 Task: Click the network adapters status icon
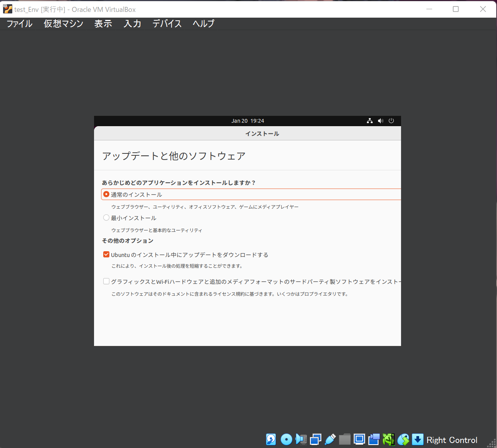[x=315, y=439]
